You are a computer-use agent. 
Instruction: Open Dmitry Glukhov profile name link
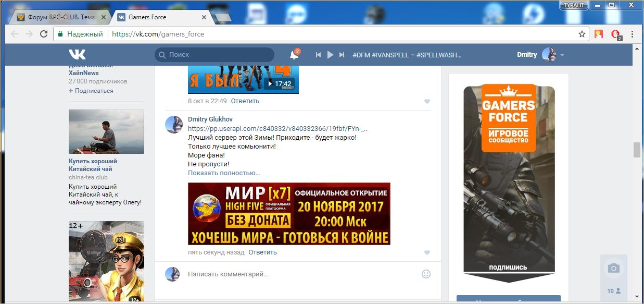coord(210,119)
